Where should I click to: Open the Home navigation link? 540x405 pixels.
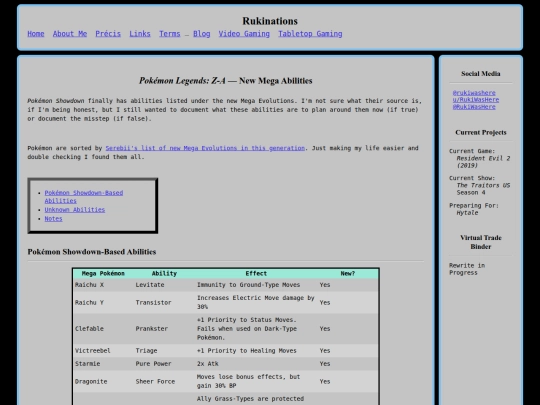pos(36,34)
